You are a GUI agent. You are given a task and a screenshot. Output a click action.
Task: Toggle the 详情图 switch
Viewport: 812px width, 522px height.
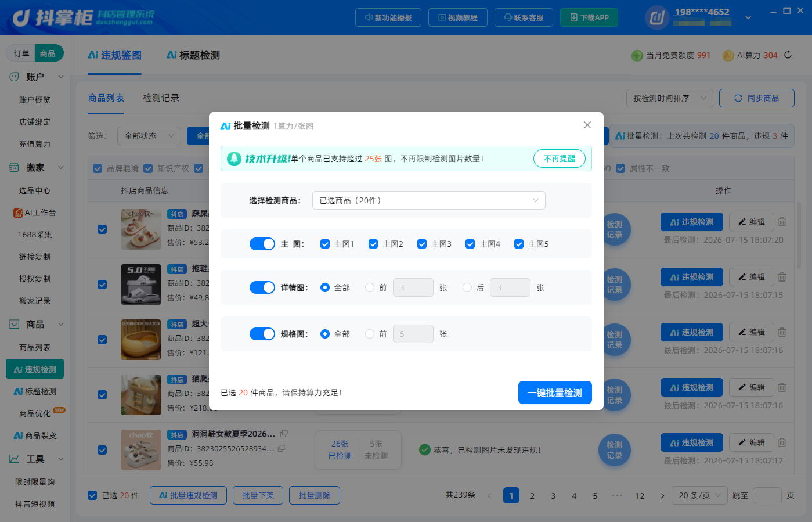pyautogui.click(x=262, y=287)
